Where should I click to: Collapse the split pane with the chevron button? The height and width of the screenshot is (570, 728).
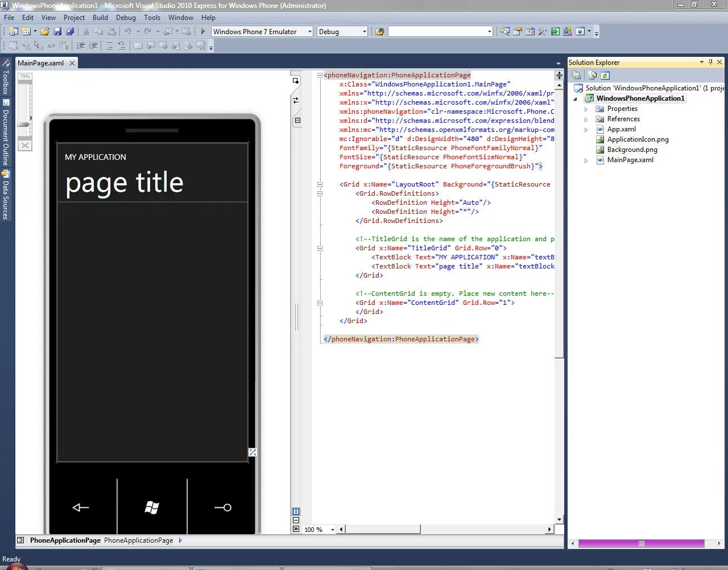(x=296, y=529)
